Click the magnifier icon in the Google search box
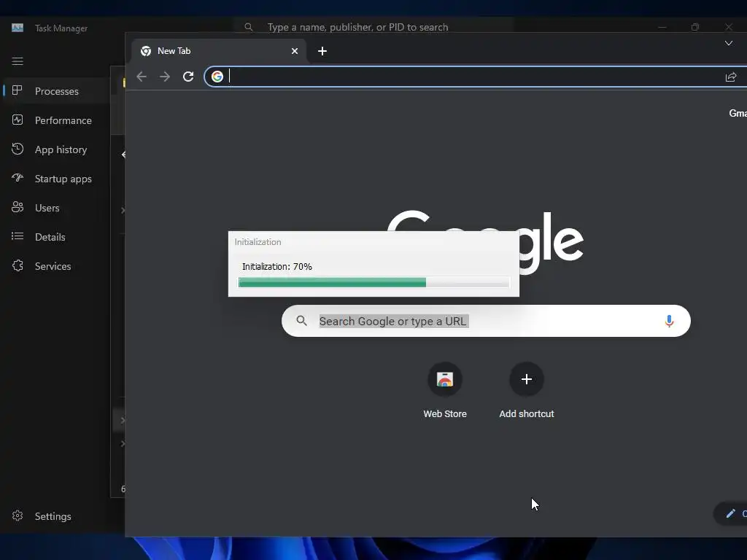 pos(301,321)
